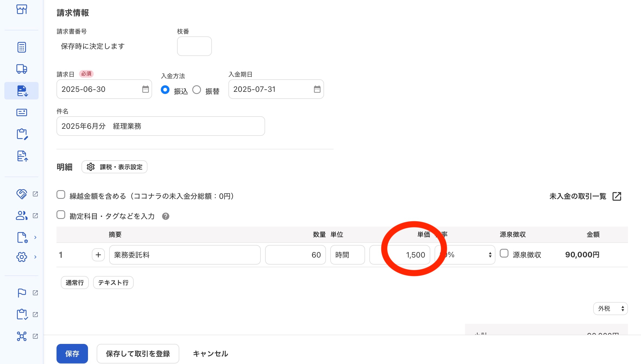This screenshot has width=641, height=364.
Task: Click the 件名 text field
Action: coord(161,126)
